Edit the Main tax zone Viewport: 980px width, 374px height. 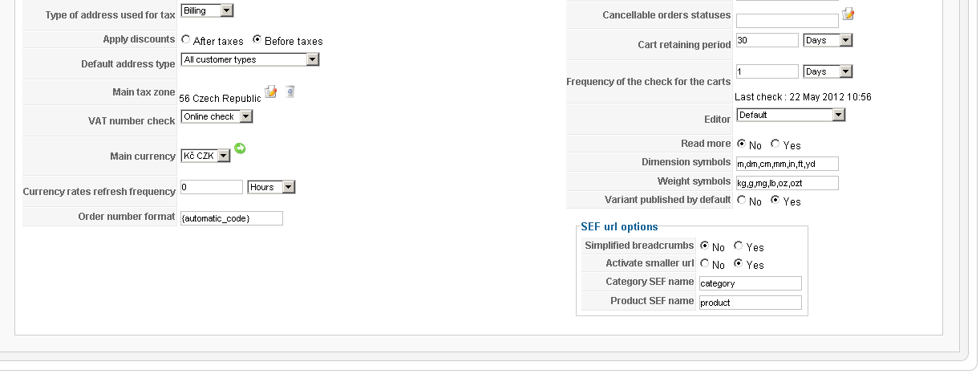(x=271, y=91)
